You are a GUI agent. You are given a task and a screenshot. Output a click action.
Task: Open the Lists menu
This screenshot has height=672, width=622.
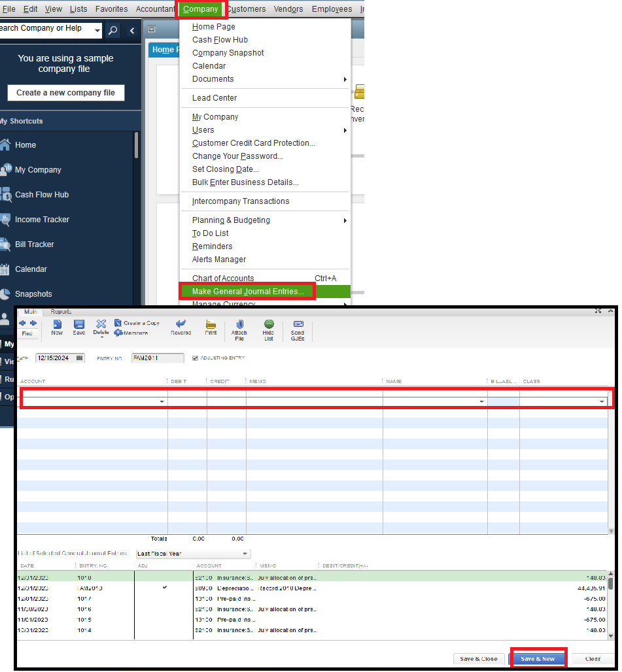(78, 9)
